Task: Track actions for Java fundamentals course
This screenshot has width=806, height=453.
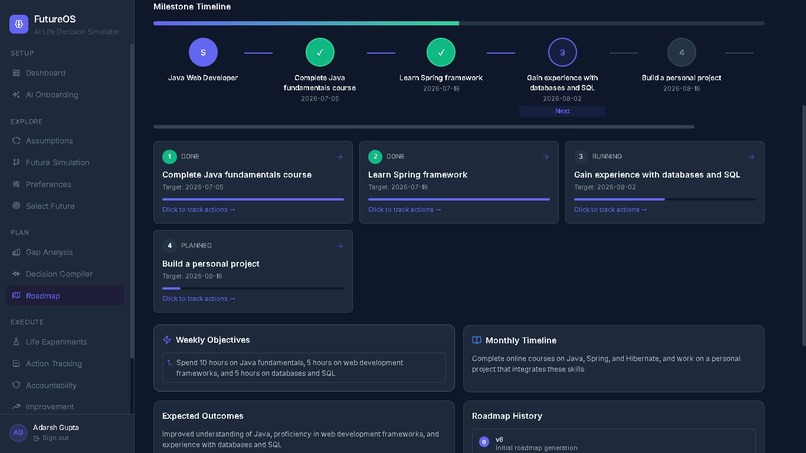Action: pyautogui.click(x=198, y=209)
